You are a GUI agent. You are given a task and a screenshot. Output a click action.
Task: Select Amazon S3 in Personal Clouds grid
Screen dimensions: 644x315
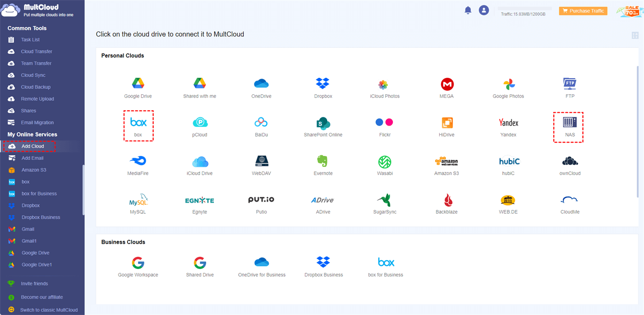(446, 161)
